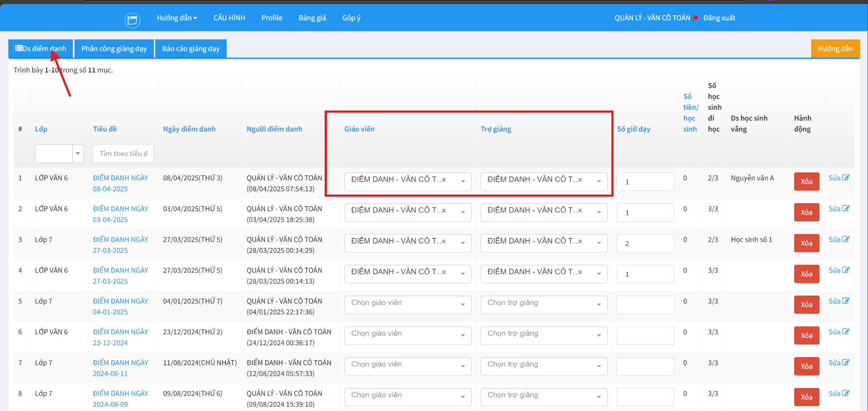Image resolution: width=868 pixels, height=411 pixels.
Task: Sort the table by Ngày điểm danh column
Action: (x=189, y=129)
